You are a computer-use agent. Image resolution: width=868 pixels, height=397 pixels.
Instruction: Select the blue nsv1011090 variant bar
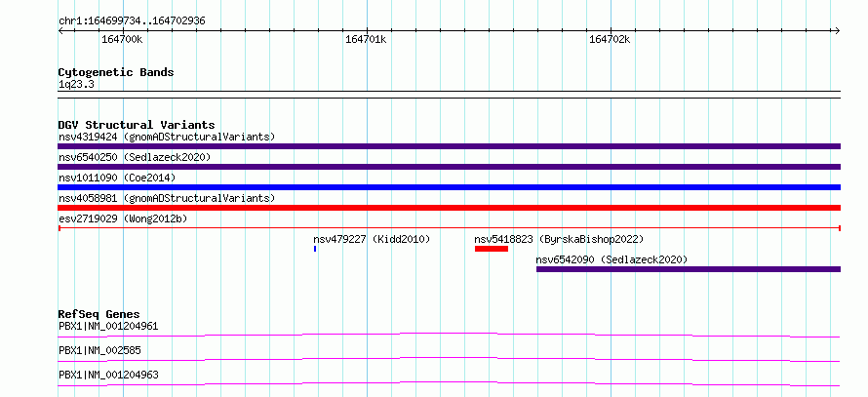(449, 187)
